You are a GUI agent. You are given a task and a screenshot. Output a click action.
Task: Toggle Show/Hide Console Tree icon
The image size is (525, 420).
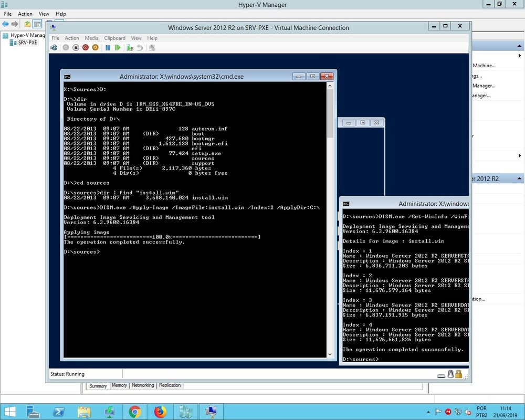pyautogui.click(x=37, y=24)
